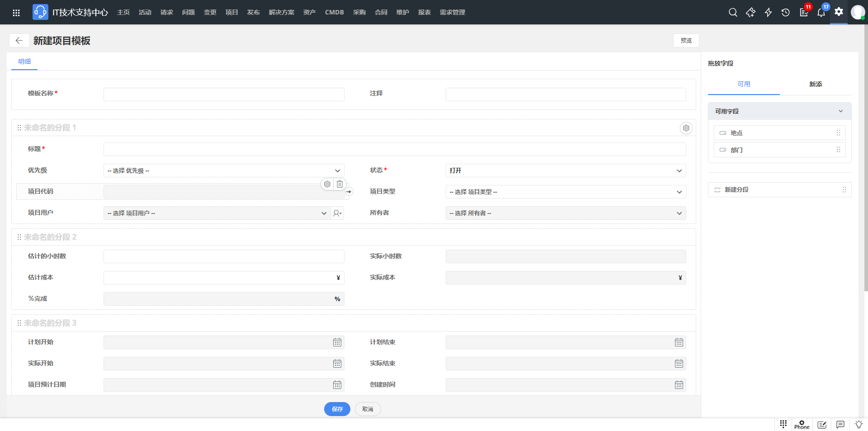Viewport: 868px width, 431px height.
Task: Select the 新建分段 item
Action: pos(779,190)
